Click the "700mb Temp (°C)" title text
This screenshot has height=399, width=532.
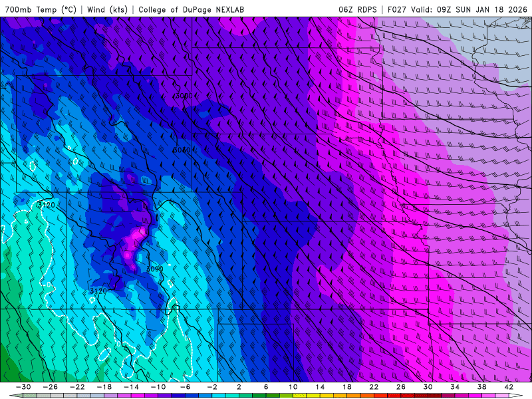click(41, 9)
